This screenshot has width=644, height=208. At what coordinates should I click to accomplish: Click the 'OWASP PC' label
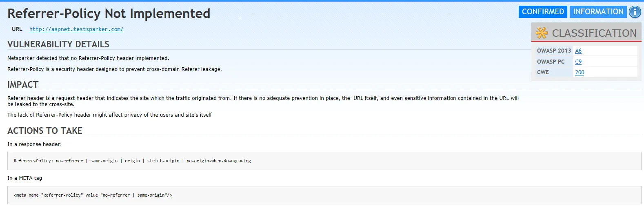click(551, 62)
